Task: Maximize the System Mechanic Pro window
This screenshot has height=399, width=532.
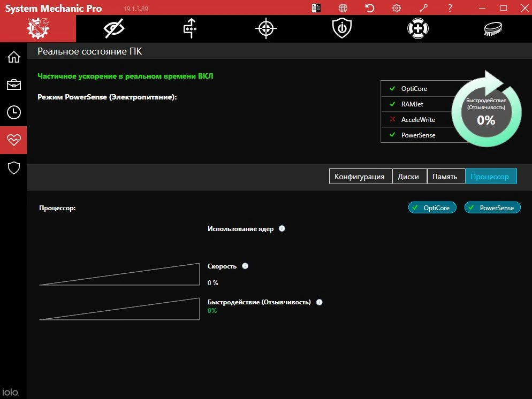Action: [x=504, y=8]
